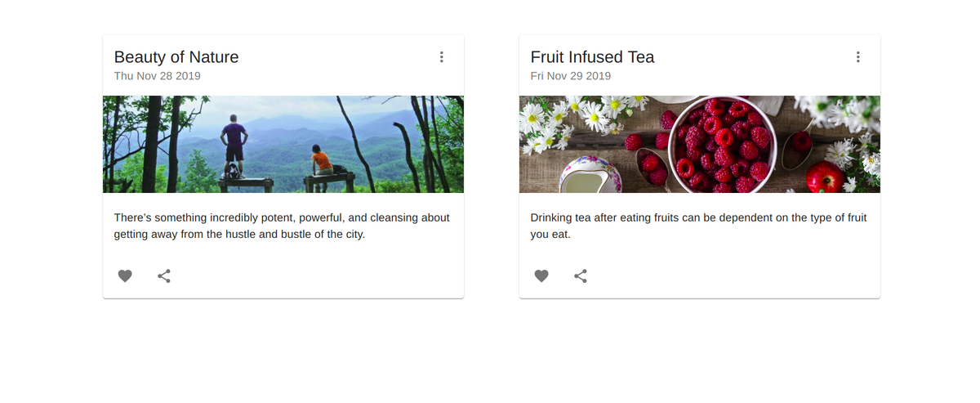Image resolution: width=980 pixels, height=403 pixels.
Task: Share the Fruit Infused Tea post
Action: click(x=581, y=276)
